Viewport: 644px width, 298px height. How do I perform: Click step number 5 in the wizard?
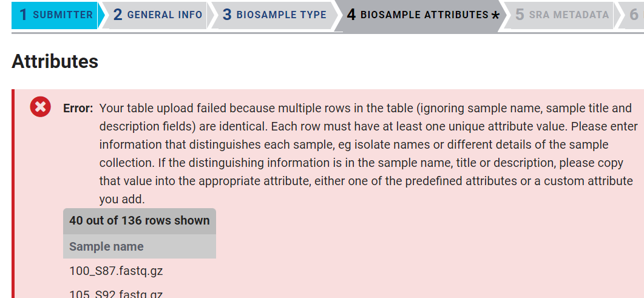coord(520,15)
